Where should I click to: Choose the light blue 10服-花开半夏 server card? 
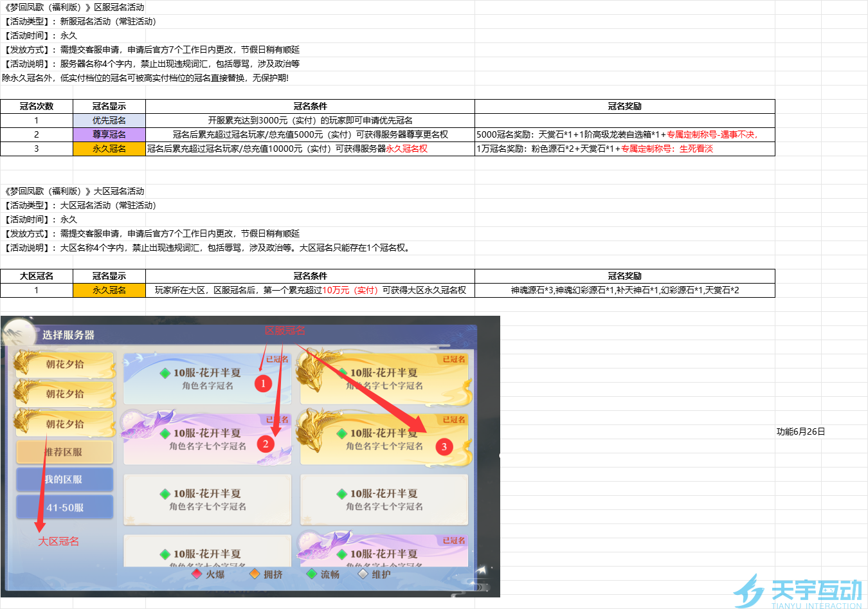[207, 379]
